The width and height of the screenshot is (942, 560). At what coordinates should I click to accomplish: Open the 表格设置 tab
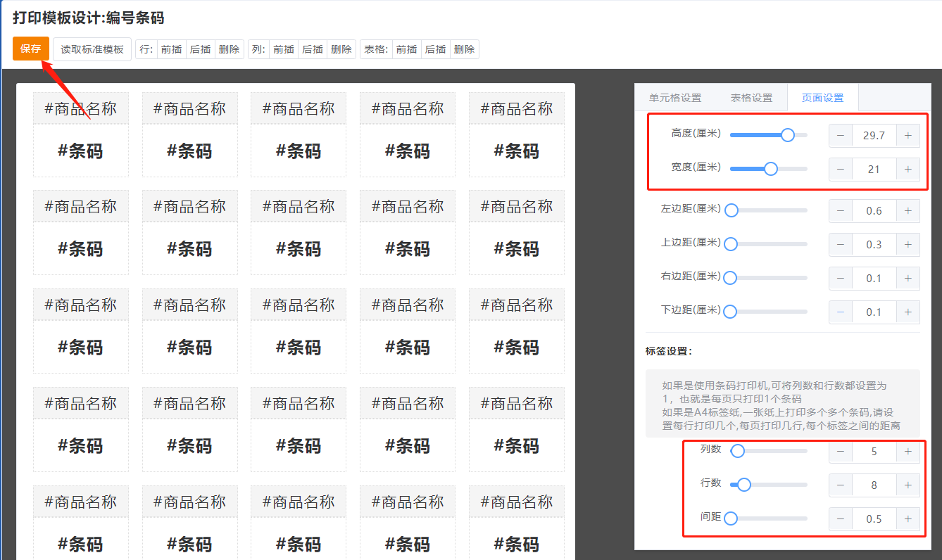(x=751, y=98)
